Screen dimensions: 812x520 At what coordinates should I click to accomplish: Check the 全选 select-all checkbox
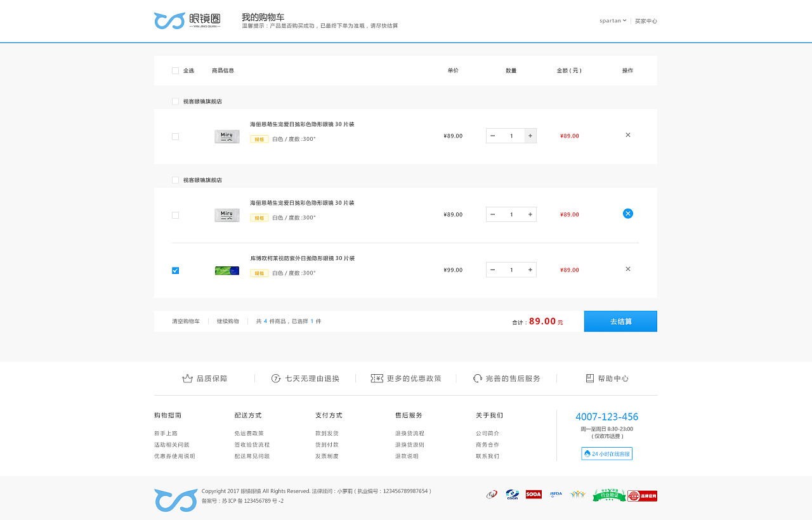tap(175, 70)
